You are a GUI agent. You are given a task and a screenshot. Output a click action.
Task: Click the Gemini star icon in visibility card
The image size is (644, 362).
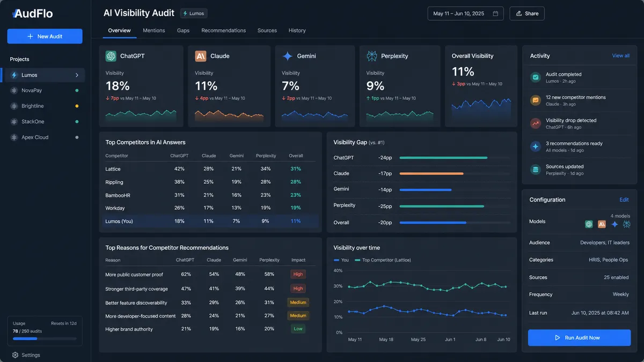click(288, 56)
